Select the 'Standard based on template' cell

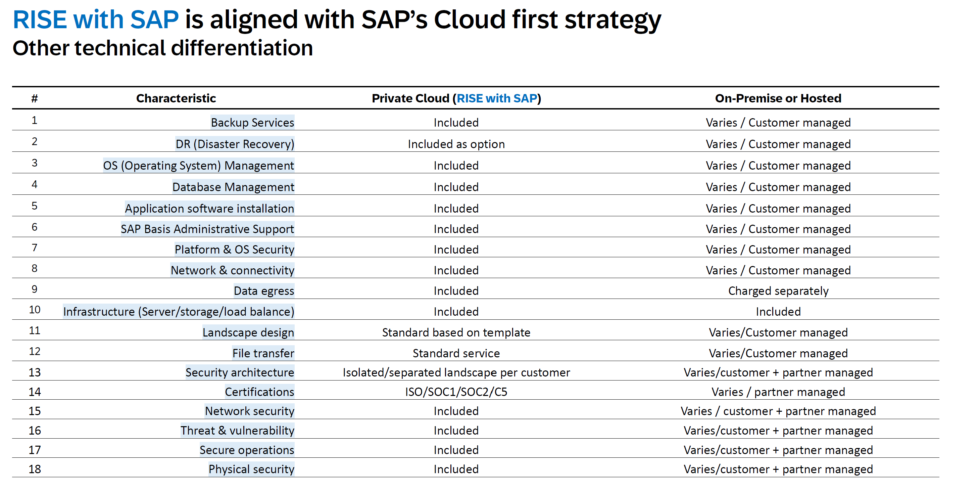(x=456, y=332)
